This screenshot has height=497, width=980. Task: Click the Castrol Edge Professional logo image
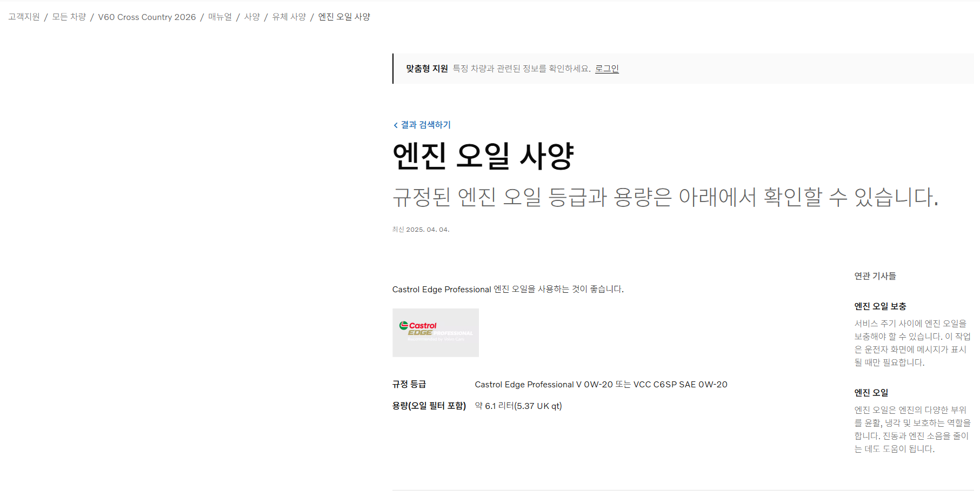pyautogui.click(x=436, y=333)
